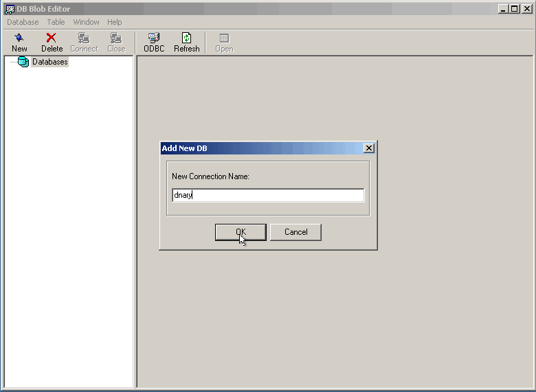The width and height of the screenshot is (536, 392).
Task: Open the Window menu
Action: point(86,22)
